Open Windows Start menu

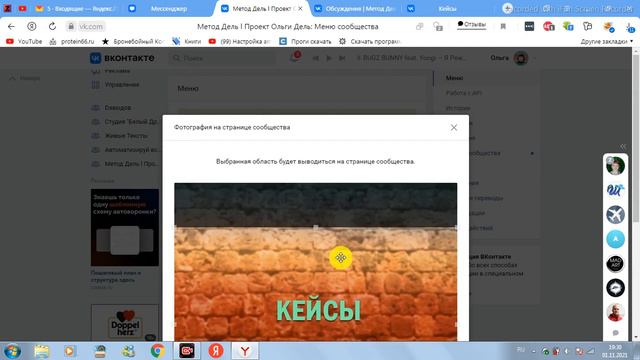12,351
